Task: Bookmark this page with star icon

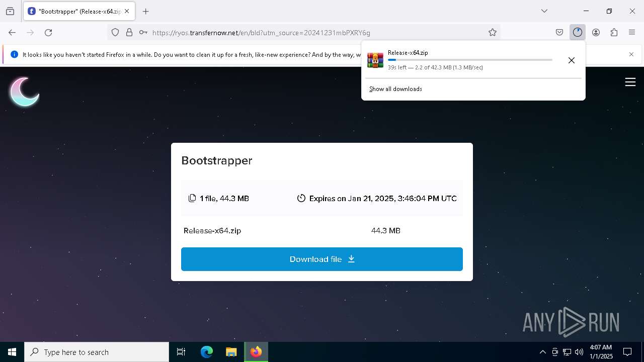Action: (493, 33)
